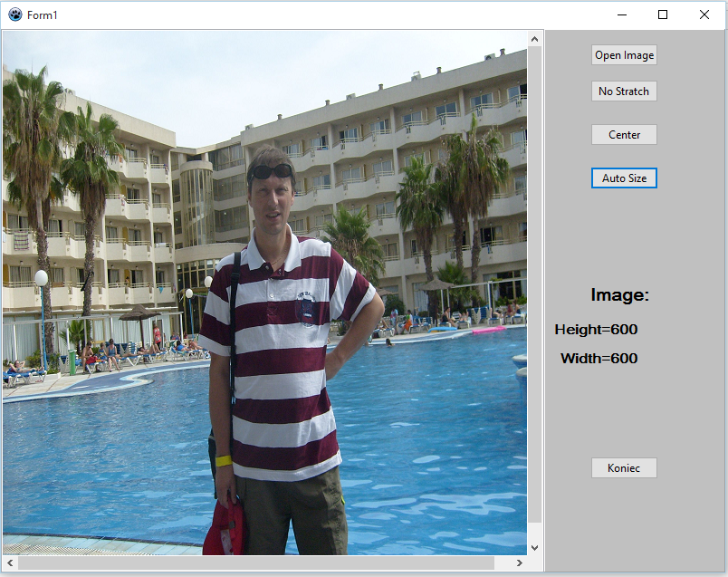Close the Form1 window
The height and width of the screenshot is (577, 728).
coord(704,14)
